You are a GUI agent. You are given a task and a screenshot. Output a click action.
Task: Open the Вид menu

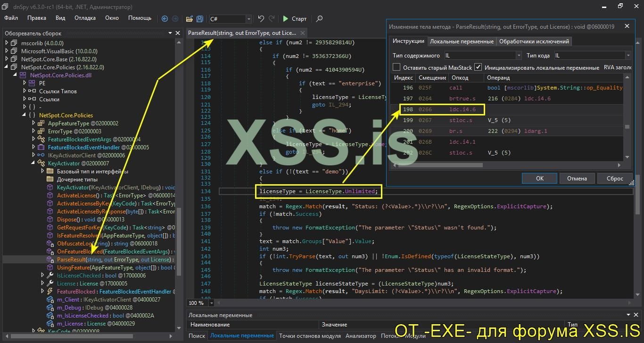coord(60,18)
